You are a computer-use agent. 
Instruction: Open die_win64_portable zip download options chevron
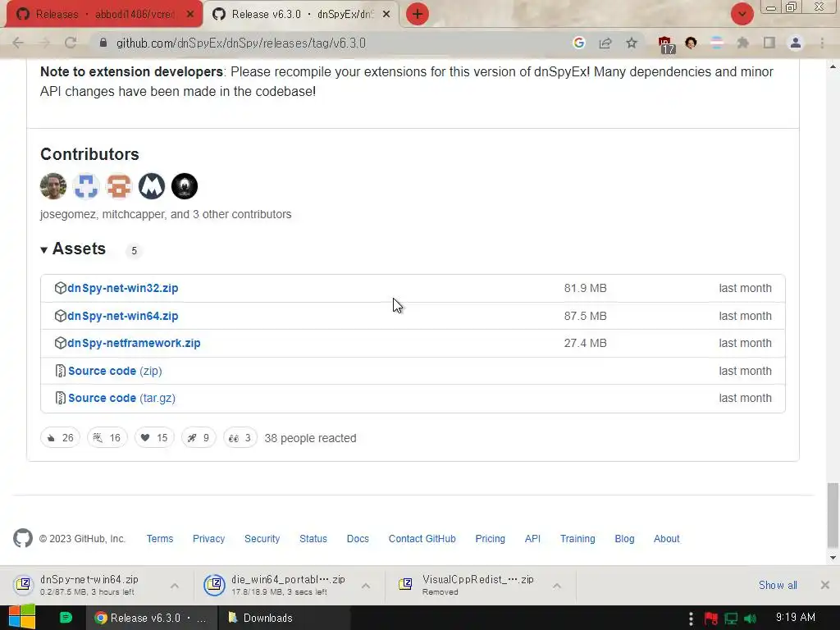point(365,586)
